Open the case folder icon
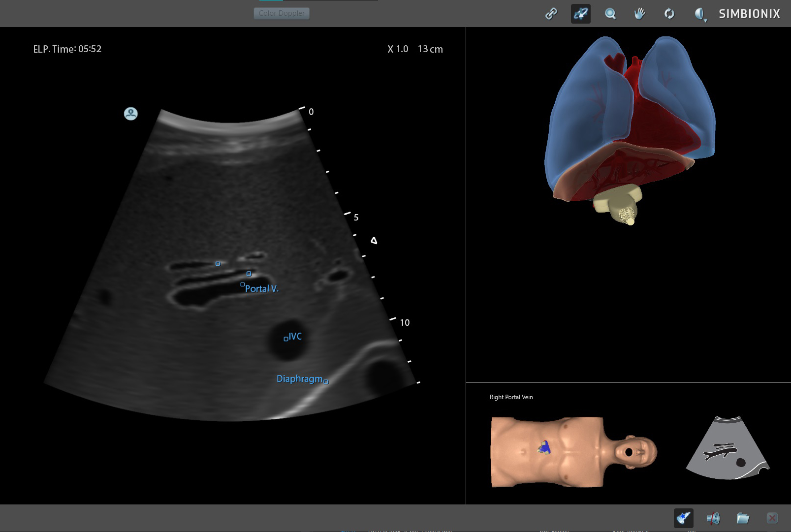The width and height of the screenshot is (791, 532). [x=742, y=518]
